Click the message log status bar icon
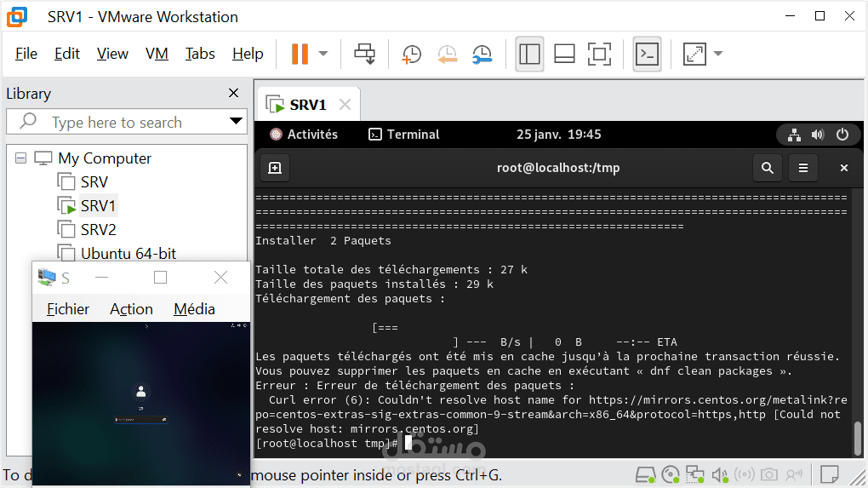Image resolution: width=868 pixels, height=488 pixels. pyautogui.click(x=829, y=474)
